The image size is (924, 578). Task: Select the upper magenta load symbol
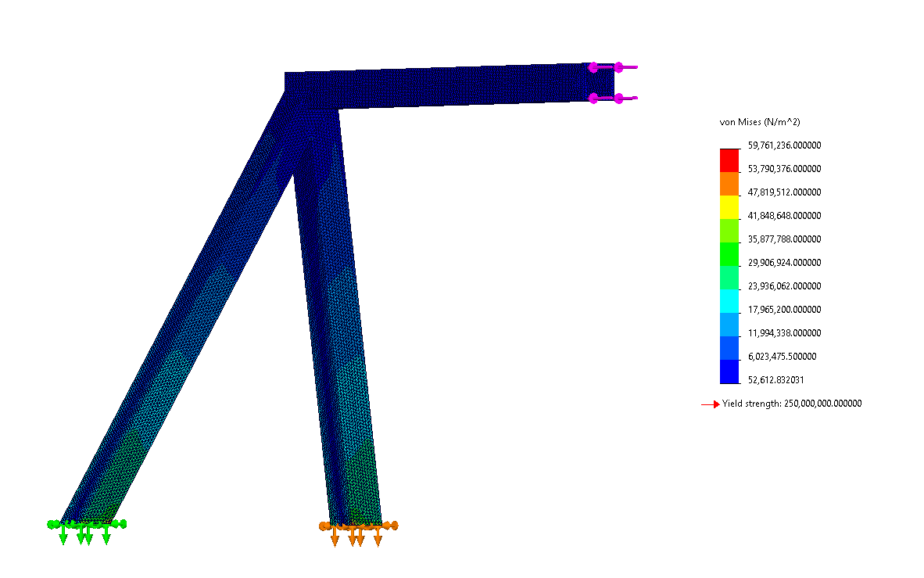click(x=613, y=67)
